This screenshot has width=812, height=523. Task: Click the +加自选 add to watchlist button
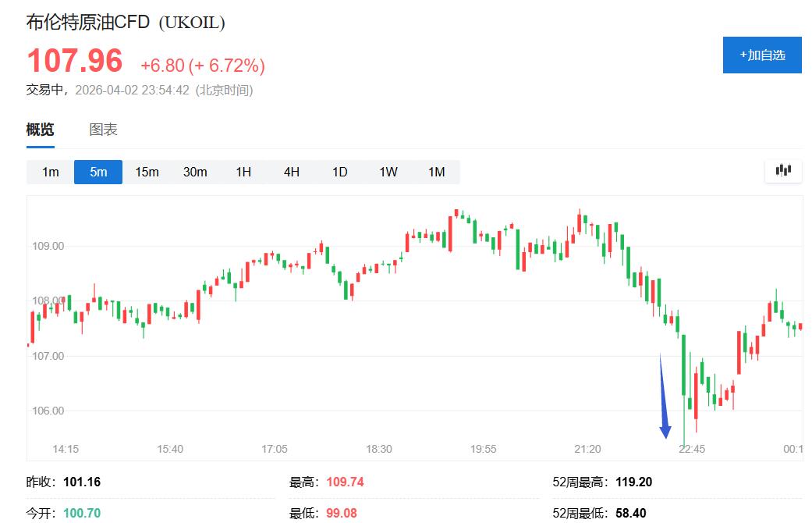tap(761, 55)
